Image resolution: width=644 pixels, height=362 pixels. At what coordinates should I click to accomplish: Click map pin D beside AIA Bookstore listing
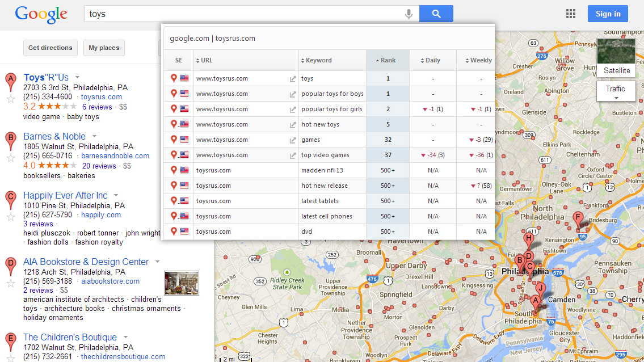point(10,265)
